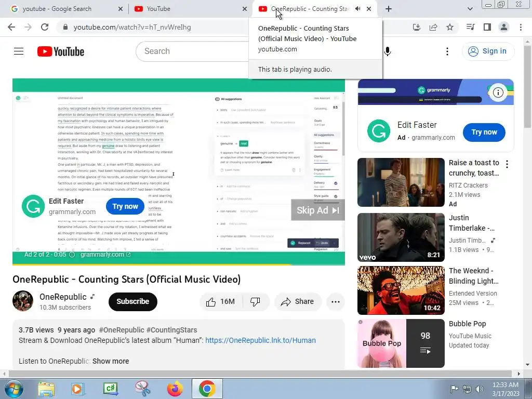Click Try now in the video ad overlay
Image resolution: width=532 pixels, height=399 pixels.
coord(125,206)
